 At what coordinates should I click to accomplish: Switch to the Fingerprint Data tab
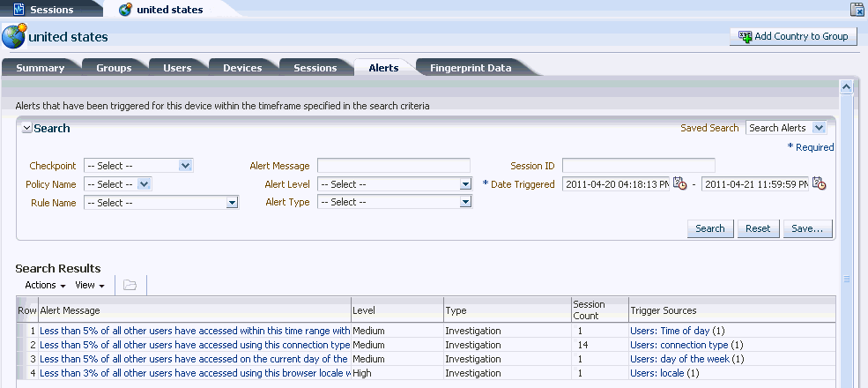click(471, 68)
